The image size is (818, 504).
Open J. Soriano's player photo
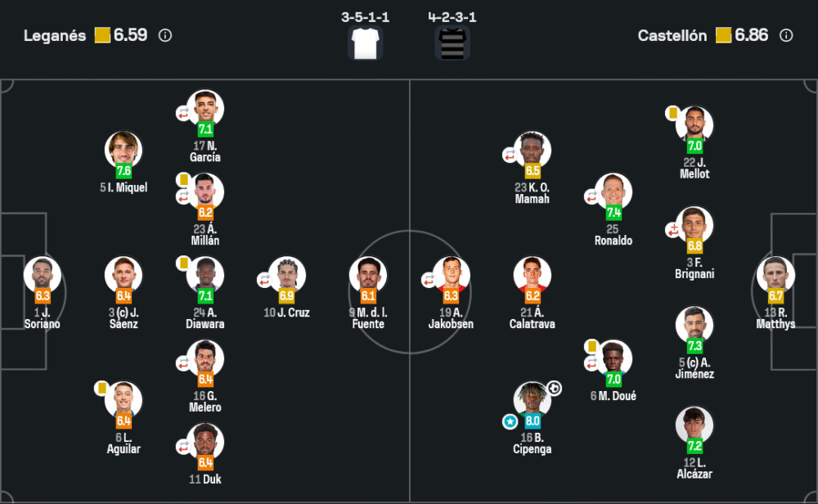pyautogui.click(x=42, y=273)
